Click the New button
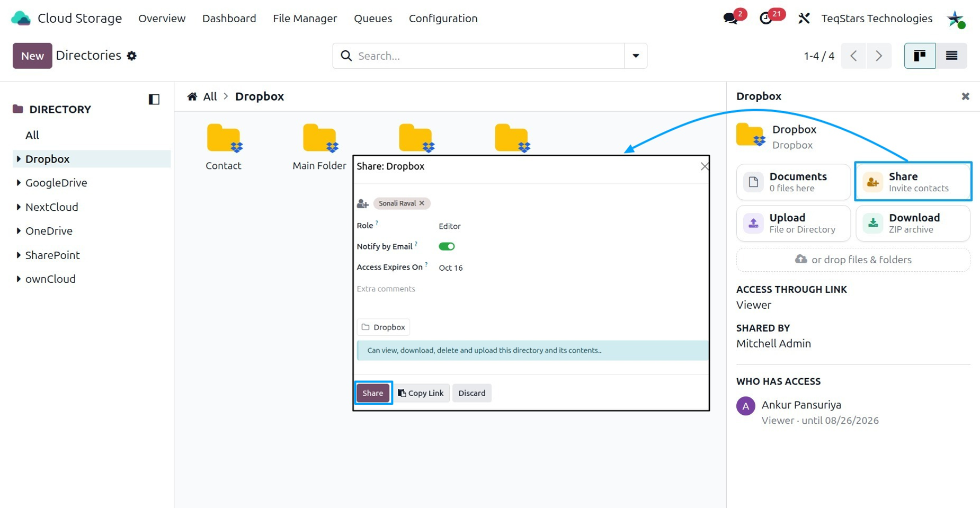Screen dimensions: 980x508 32,56
